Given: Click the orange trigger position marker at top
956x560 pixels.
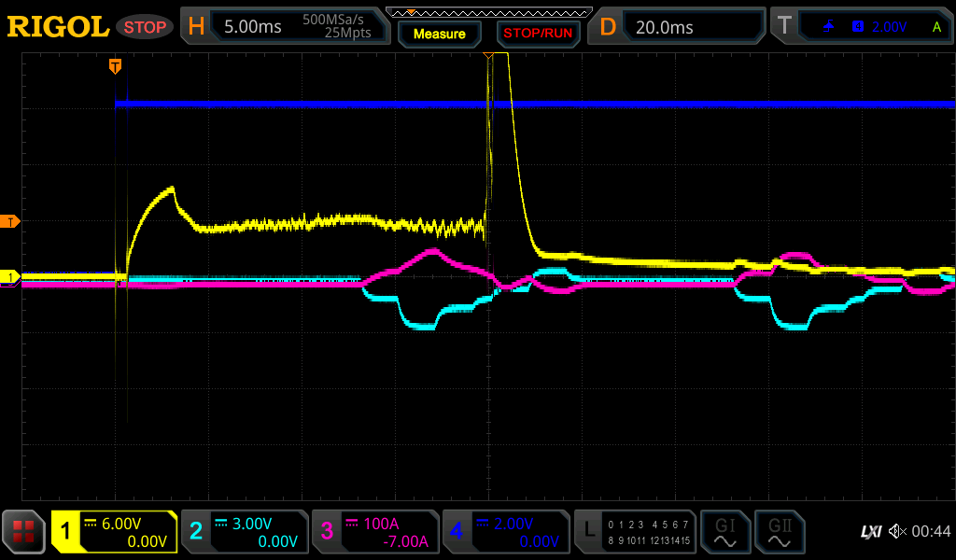Looking at the screenshot, I should pyautogui.click(x=115, y=65).
